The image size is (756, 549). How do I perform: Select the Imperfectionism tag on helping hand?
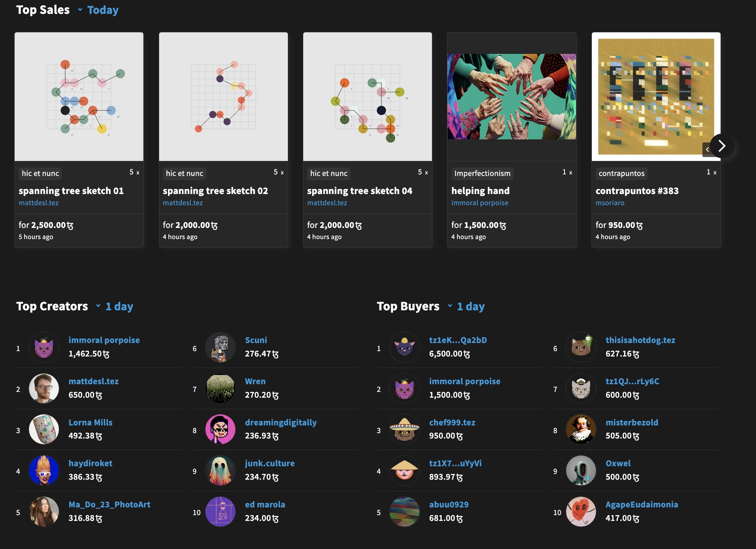click(482, 174)
